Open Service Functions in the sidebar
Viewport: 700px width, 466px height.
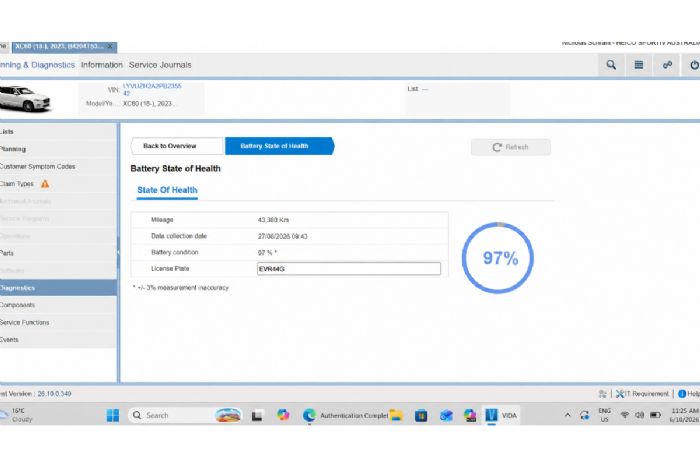click(x=58, y=322)
